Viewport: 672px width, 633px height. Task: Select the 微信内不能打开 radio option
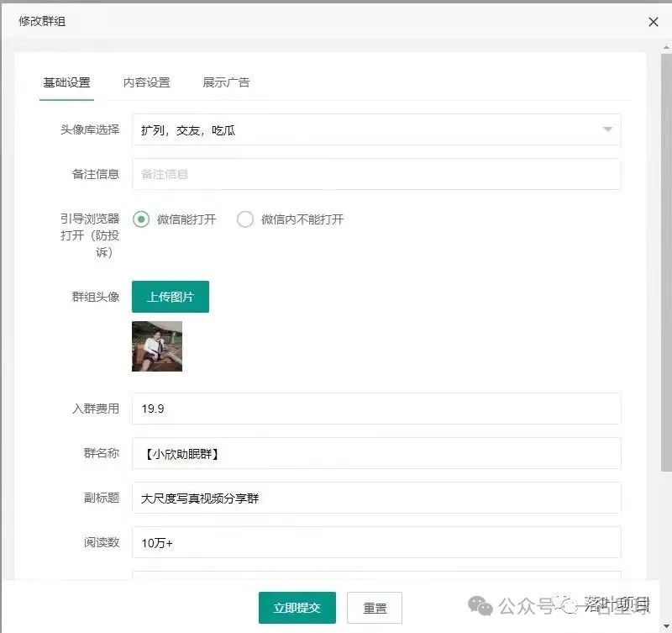[x=245, y=219]
